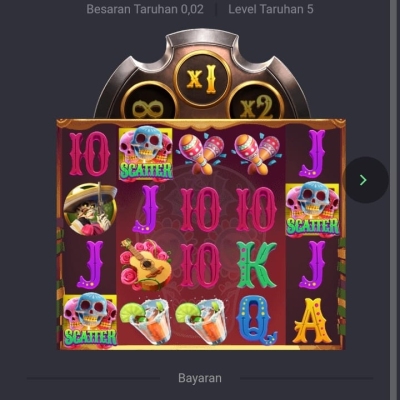This screenshot has height=400, width=400.
Task: Click the vertical scrollbar on the right edge
Action: (x=395, y=200)
